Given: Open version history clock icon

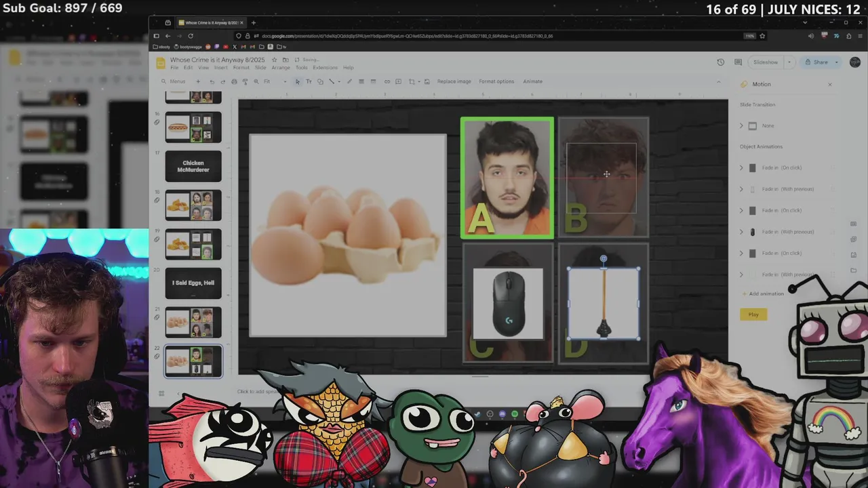Looking at the screenshot, I should [720, 62].
